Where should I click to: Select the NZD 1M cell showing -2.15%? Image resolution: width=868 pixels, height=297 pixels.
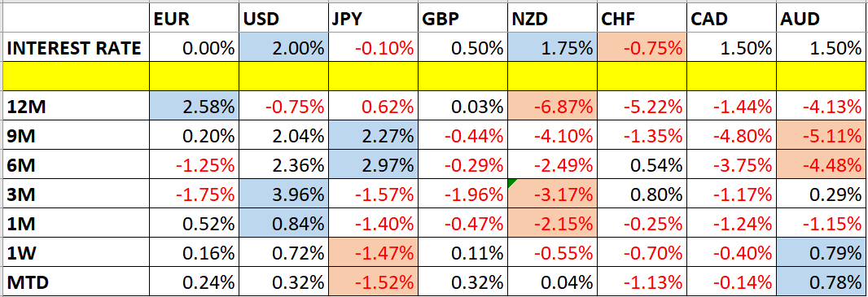[552, 224]
